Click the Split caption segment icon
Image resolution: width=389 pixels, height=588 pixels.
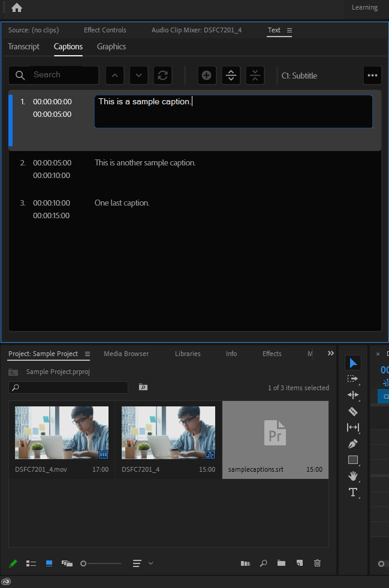pos(231,76)
